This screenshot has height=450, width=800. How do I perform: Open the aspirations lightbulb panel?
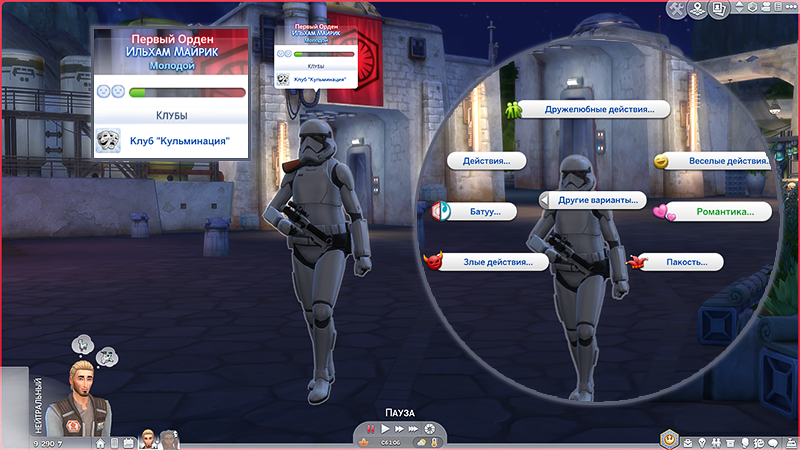pyautogui.click(x=702, y=443)
